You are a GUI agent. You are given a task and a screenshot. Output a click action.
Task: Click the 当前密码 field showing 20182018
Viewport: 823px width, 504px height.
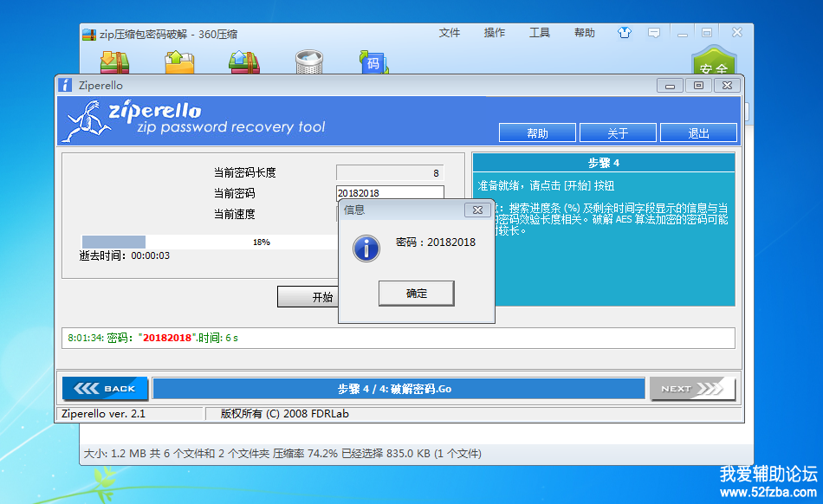click(390, 193)
